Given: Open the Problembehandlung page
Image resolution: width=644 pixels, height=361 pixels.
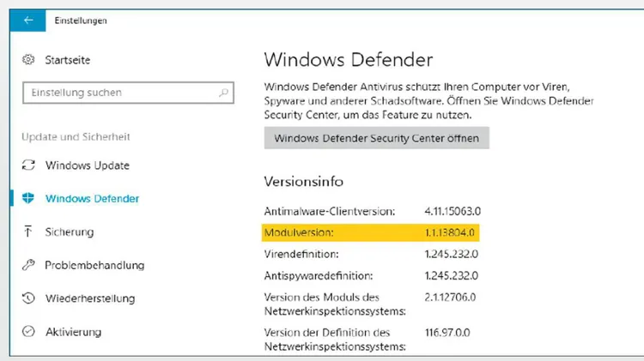Looking at the screenshot, I should [x=94, y=266].
